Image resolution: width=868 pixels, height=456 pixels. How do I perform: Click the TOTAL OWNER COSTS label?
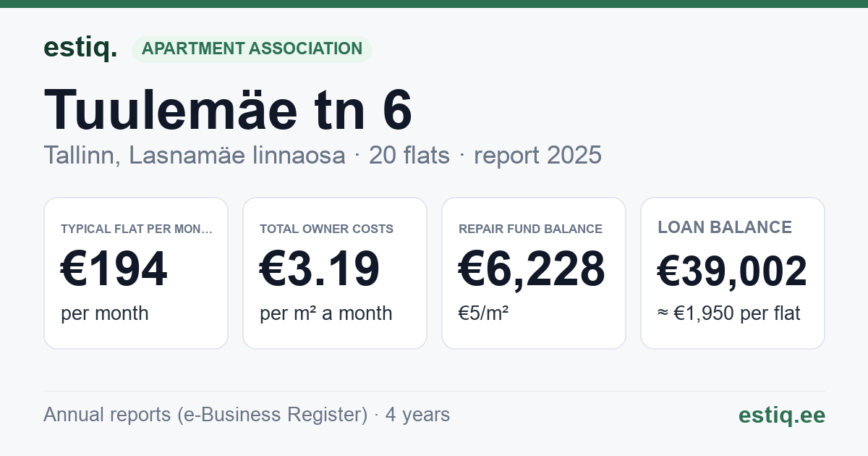tap(326, 229)
